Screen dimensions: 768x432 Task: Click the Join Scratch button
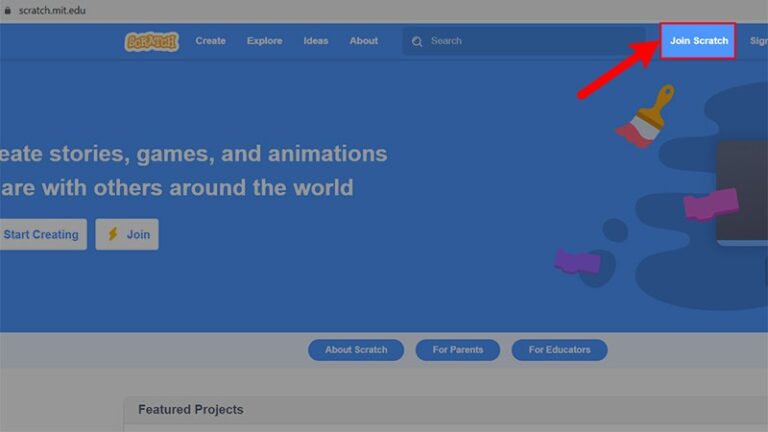coord(698,41)
